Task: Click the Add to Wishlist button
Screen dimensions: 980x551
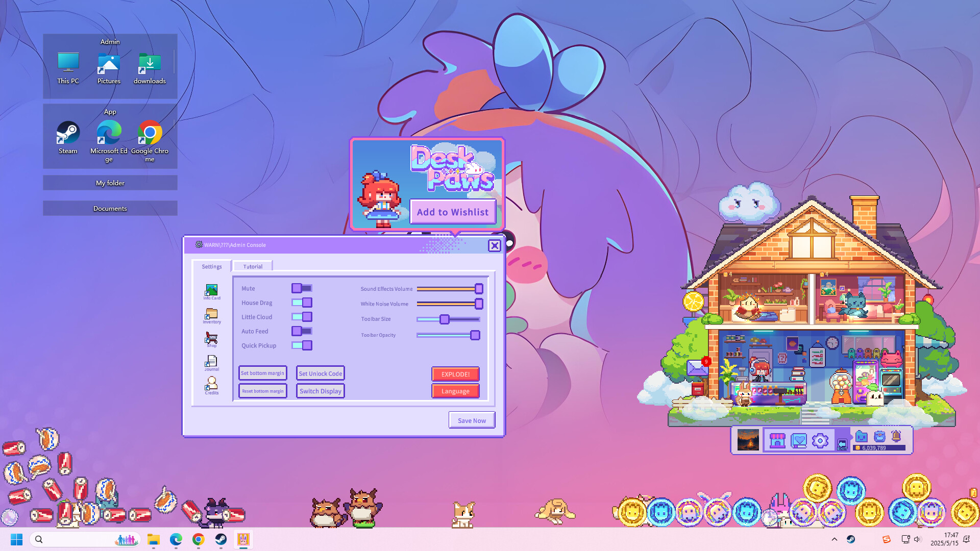Action: (453, 212)
